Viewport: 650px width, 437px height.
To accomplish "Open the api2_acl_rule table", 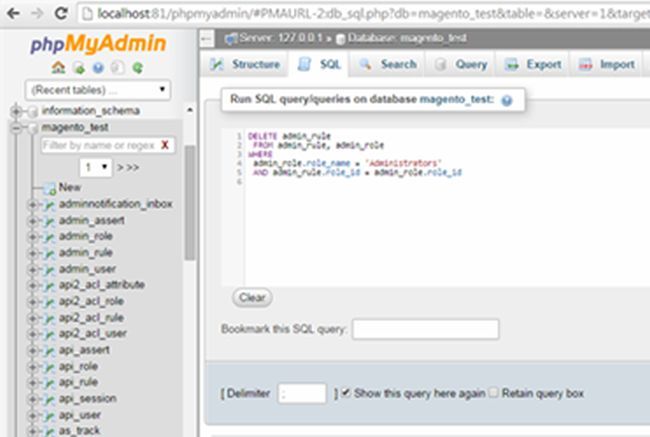I will (91, 318).
